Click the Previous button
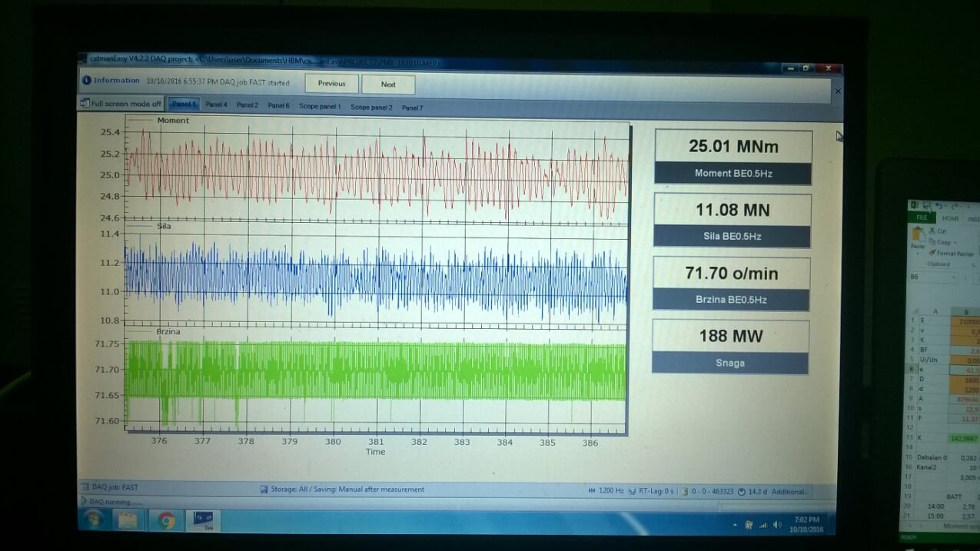Image resolution: width=980 pixels, height=551 pixels. (x=331, y=84)
